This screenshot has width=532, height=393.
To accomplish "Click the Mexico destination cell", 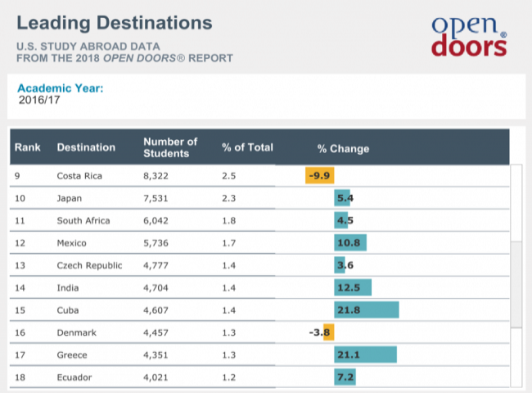I will tap(71, 243).
